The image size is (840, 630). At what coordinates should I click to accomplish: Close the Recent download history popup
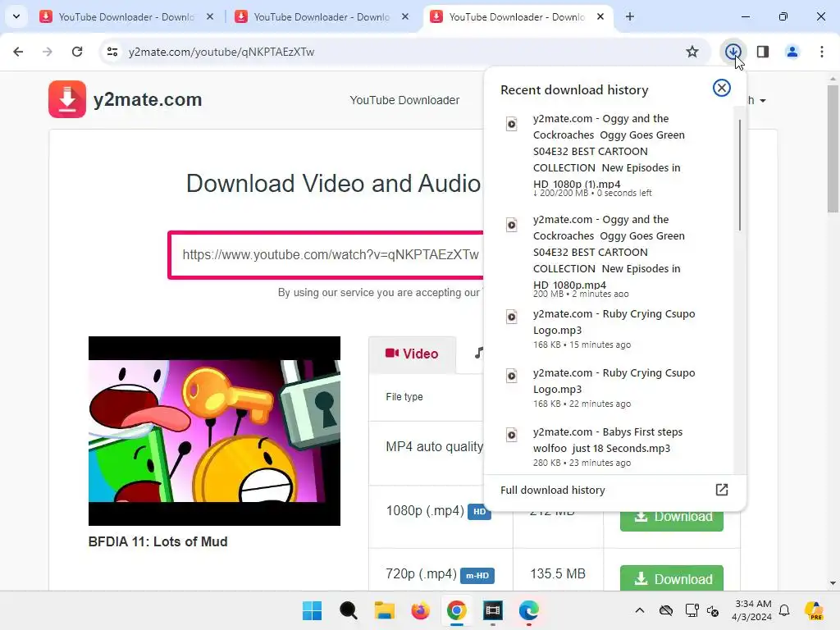722,88
